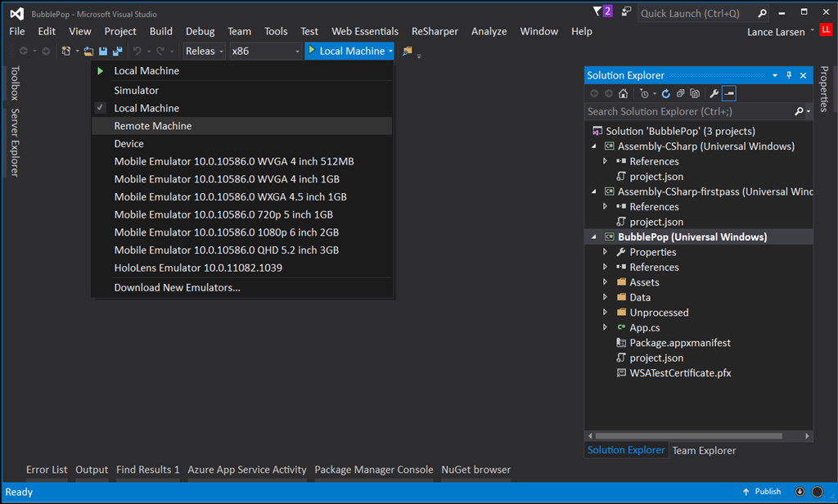Click Publish in the status bar
The image size is (838, 504).
pos(762,492)
